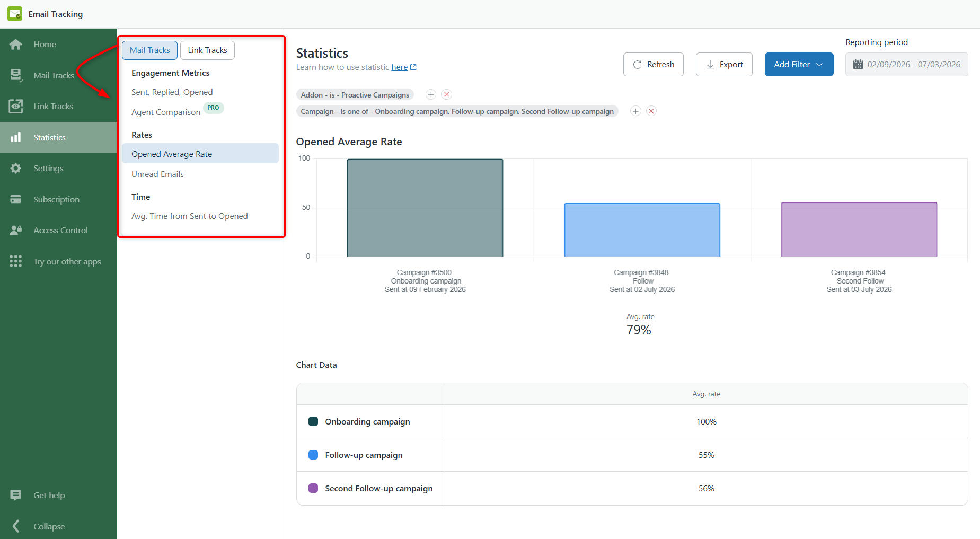Click the Refresh button

click(654, 65)
